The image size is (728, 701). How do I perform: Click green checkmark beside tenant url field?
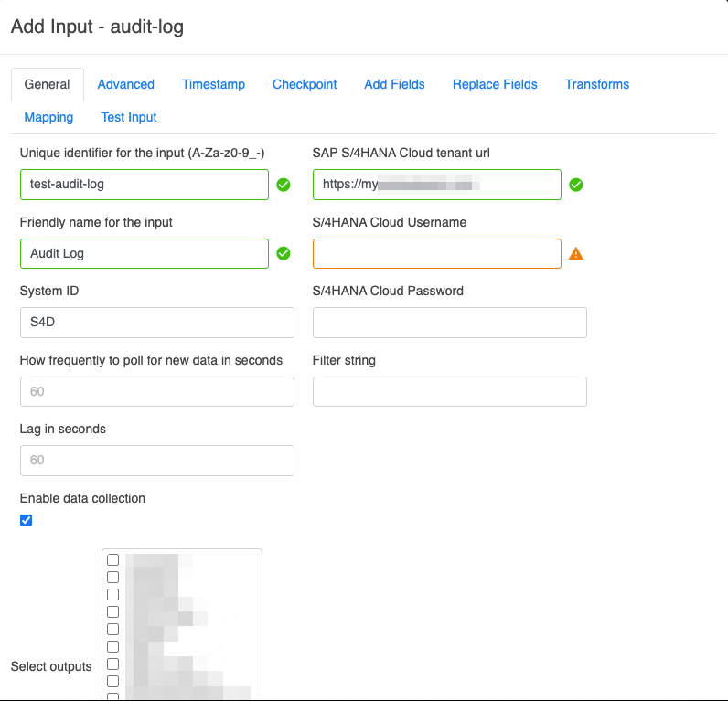click(x=576, y=185)
